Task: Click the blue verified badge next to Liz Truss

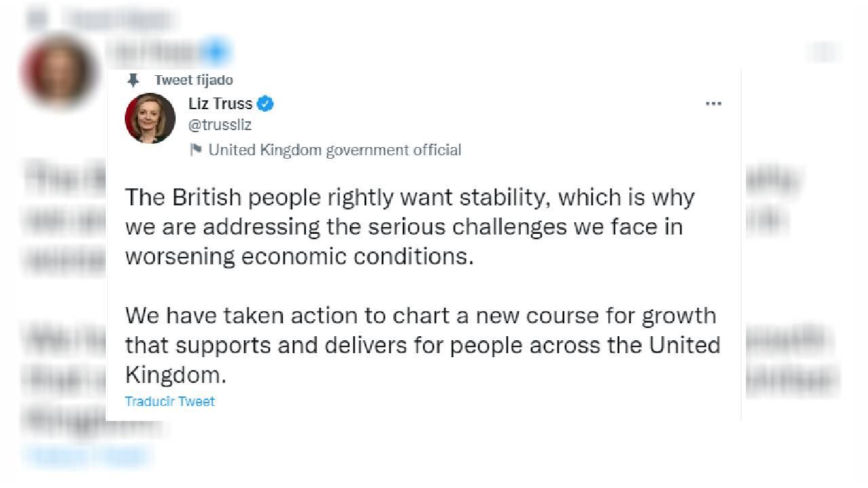Action: pos(264,103)
